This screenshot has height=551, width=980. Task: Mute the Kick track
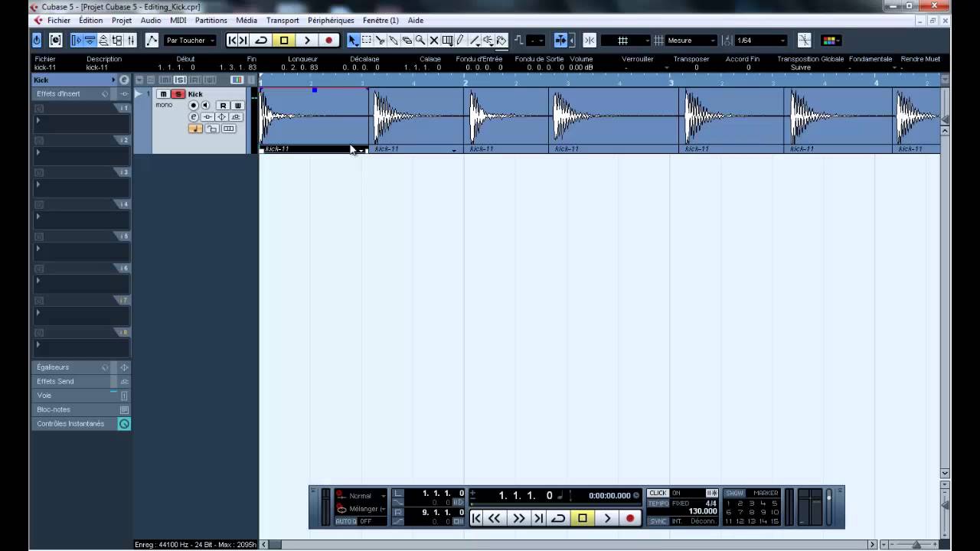click(x=163, y=94)
